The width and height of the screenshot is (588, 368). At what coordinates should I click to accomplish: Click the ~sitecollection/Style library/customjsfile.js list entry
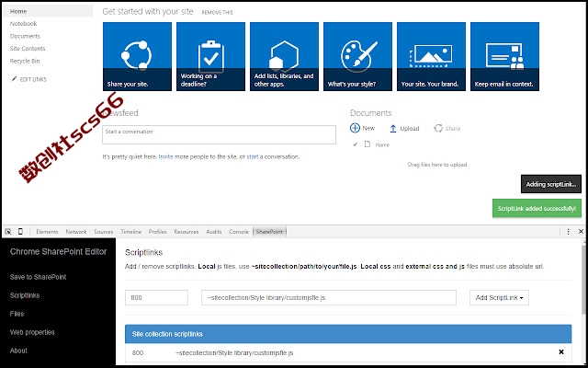coord(234,352)
